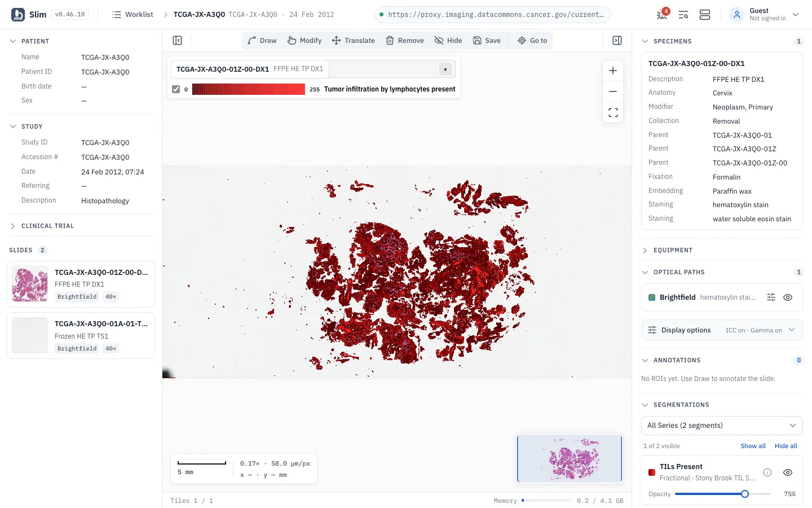Screen dimensions: 812x508
Task: Open the Worklist
Action: click(133, 15)
